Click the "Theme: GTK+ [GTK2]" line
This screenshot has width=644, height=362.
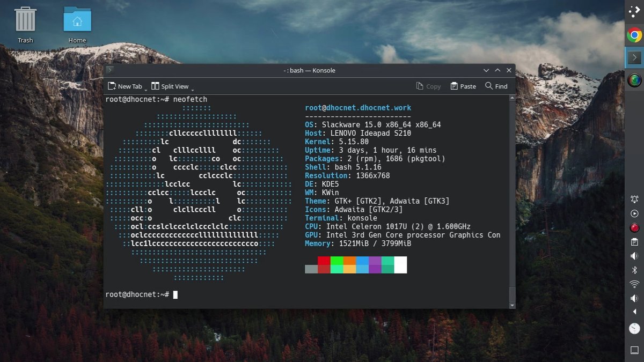(377, 201)
